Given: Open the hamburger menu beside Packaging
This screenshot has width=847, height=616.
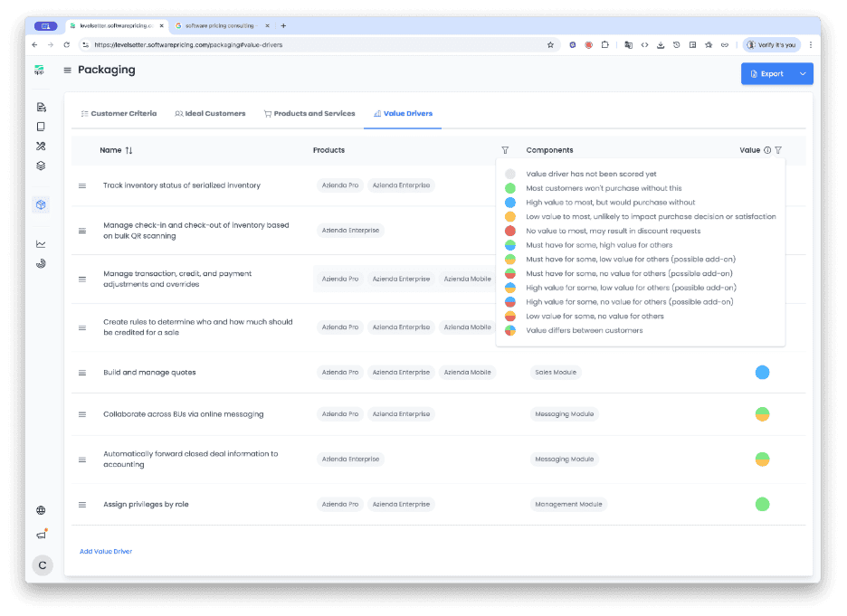Looking at the screenshot, I should pos(68,70).
